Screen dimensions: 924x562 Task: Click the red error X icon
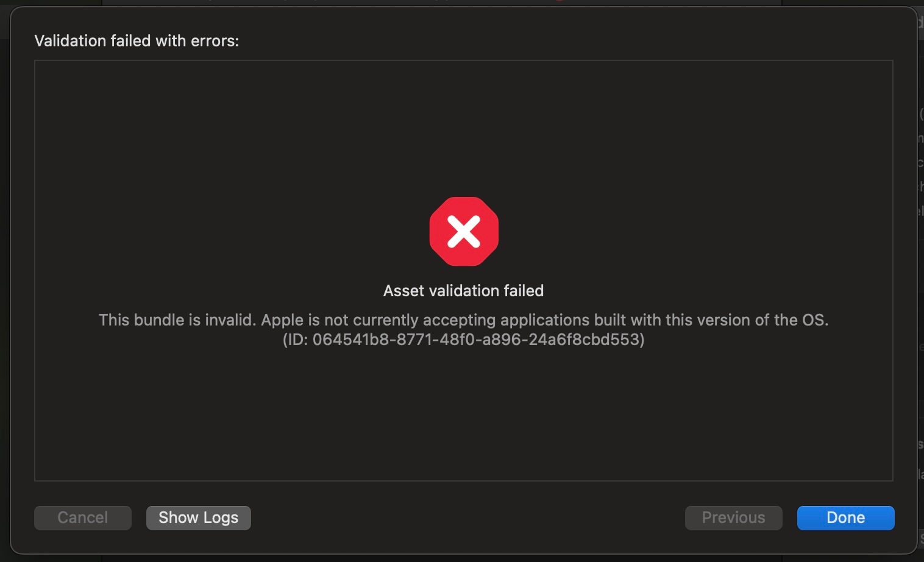pyautogui.click(x=464, y=232)
